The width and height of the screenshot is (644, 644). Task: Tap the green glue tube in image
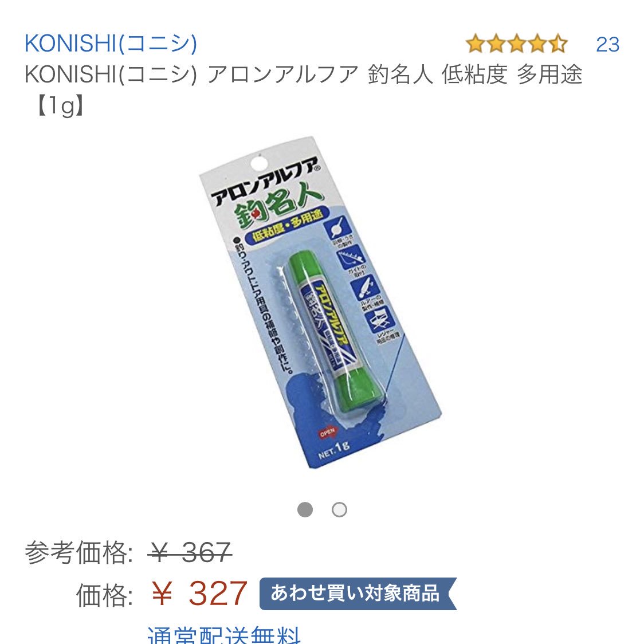338,333
